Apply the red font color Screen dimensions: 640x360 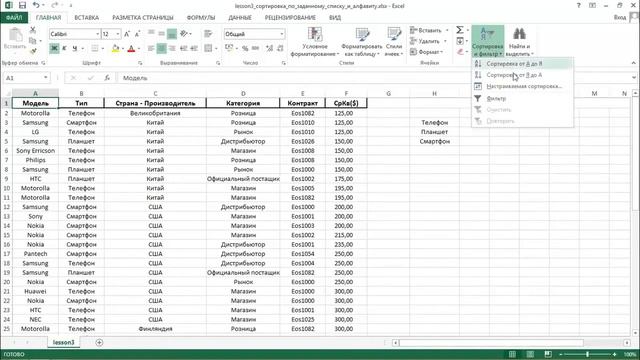point(131,49)
